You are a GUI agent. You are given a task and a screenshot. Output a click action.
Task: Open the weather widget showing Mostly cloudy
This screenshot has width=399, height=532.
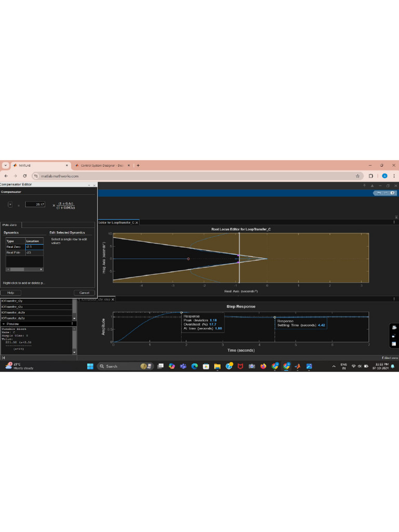pyautogui.click(x=20, y=366)
